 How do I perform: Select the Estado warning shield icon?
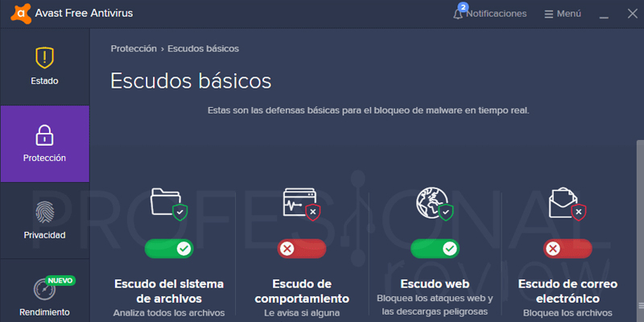click(x=44, y=57)
